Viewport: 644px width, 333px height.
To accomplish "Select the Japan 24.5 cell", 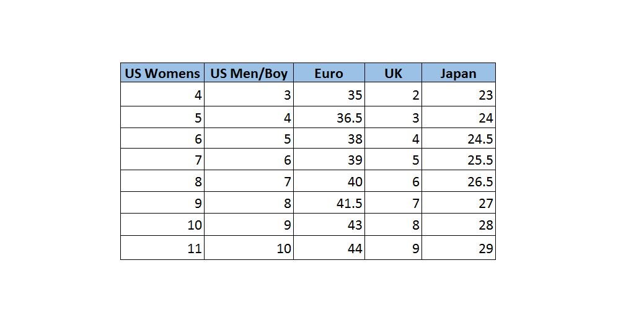I will pos(459,139).
